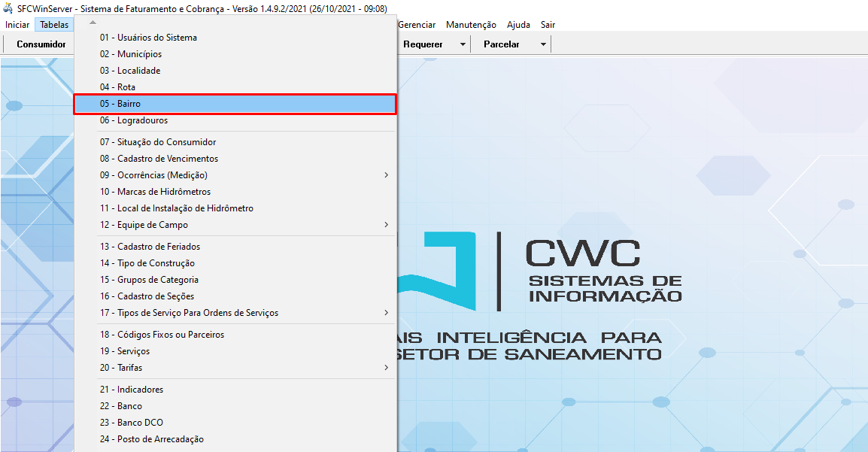Expand the Requerer dropdown arrow
The width and height of the screenshot is (868, 452).
463,44
